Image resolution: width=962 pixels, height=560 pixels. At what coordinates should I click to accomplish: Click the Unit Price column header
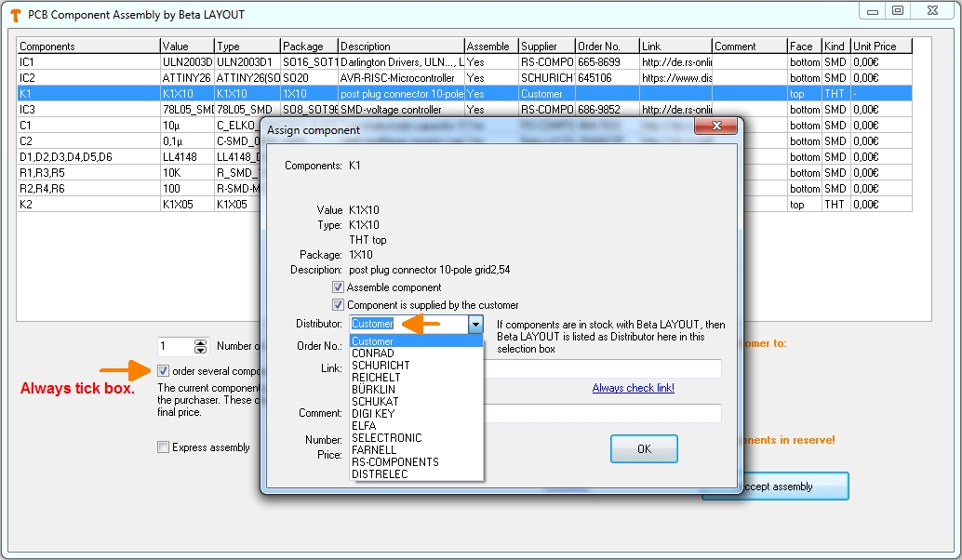[x=880, y=47]
